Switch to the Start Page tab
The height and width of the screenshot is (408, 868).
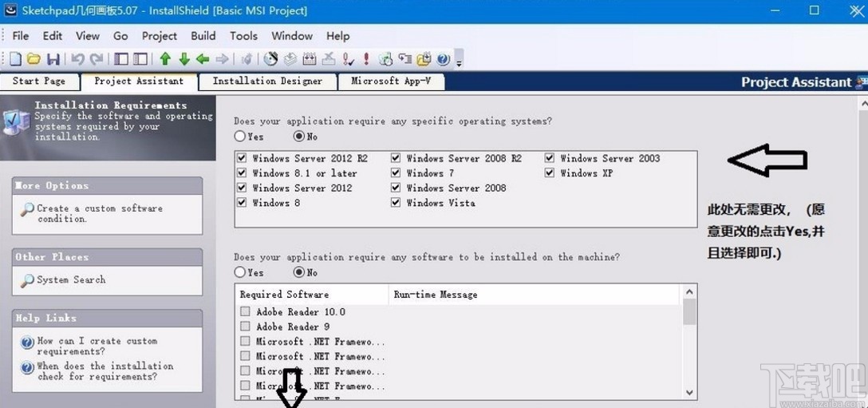click(x=39, y=81)
